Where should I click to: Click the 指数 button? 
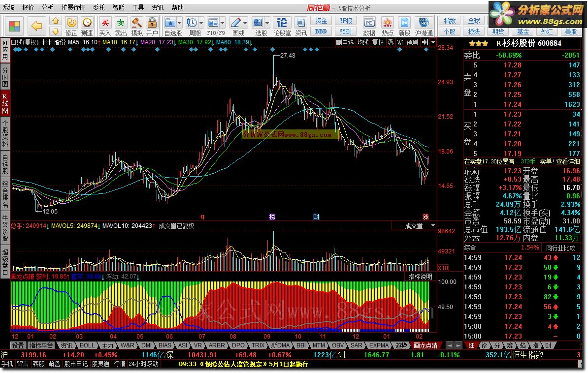450,21
